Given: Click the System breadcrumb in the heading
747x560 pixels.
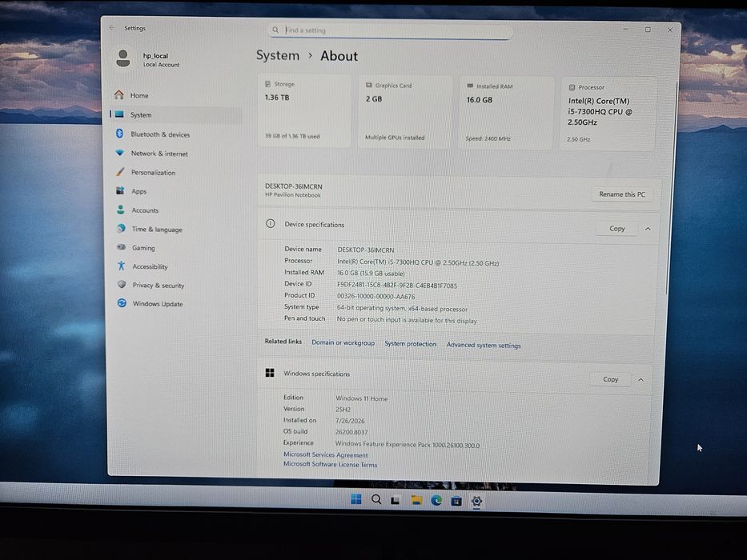Looking at the screenshot, I should pyautogui.click(x=278, y=55).
